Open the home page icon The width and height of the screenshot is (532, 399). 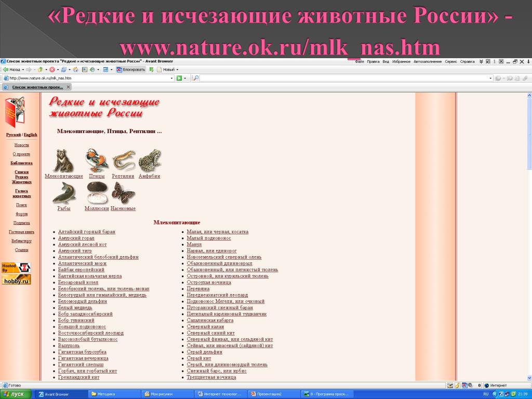pyautogui.click(x=75, y=70)
